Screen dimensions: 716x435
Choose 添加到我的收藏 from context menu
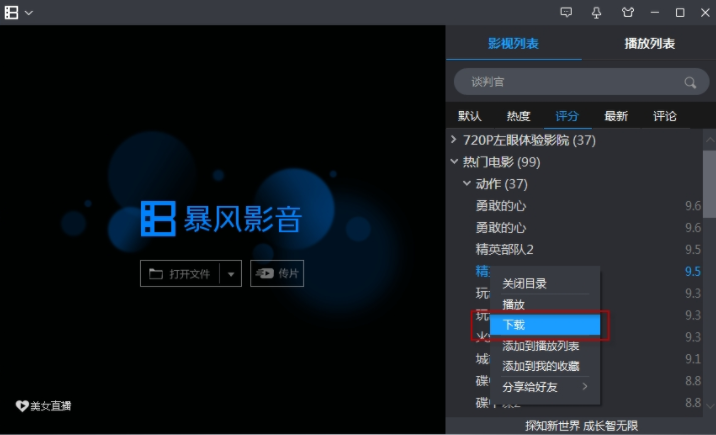pos(541,366)
